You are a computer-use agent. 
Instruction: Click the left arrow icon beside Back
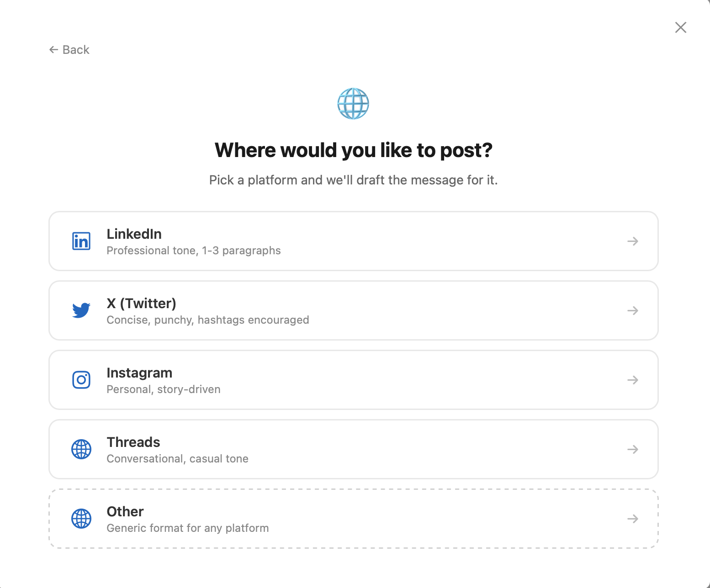(54, 50)
